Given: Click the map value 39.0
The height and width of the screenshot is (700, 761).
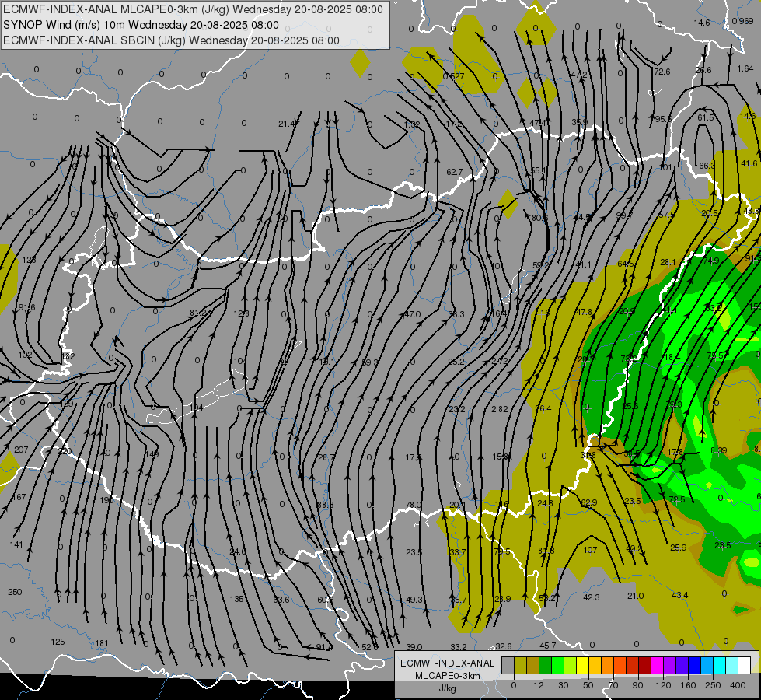Looking at the screenshot, I should point(414,647).
